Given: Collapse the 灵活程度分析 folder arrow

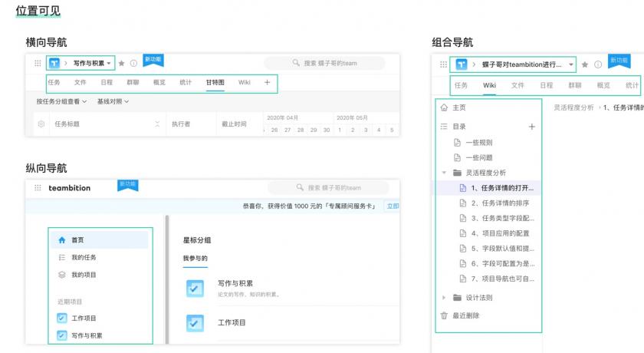Looking at the screenshot, I should 444,173.
